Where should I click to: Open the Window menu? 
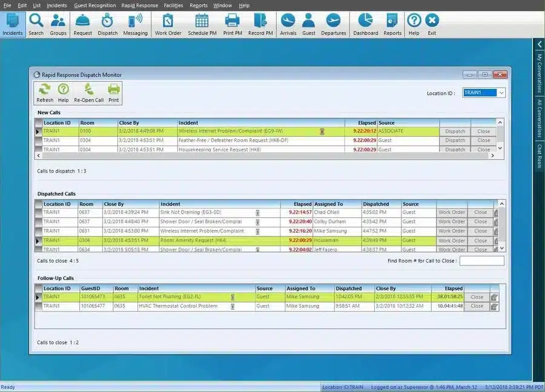click(x=222, y=5)
